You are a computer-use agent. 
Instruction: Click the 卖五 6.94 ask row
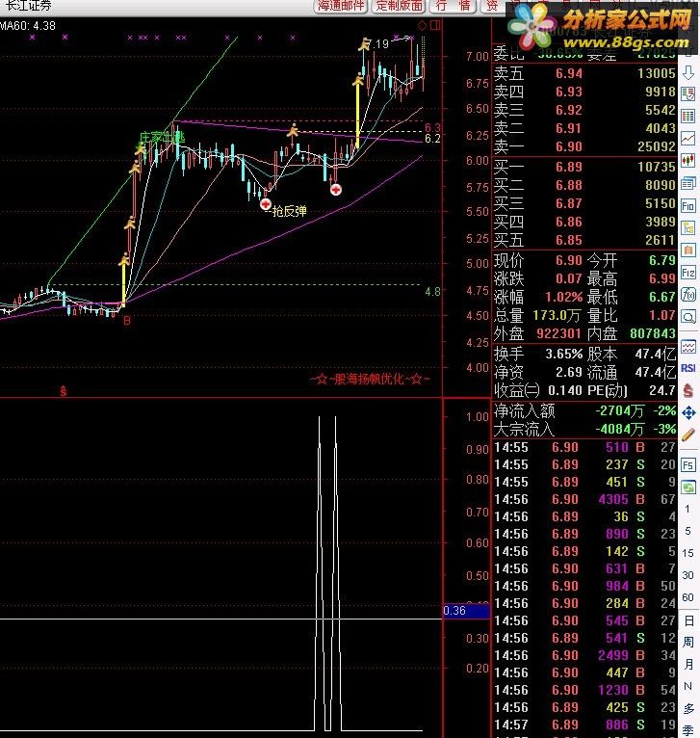tap(584, 73)
